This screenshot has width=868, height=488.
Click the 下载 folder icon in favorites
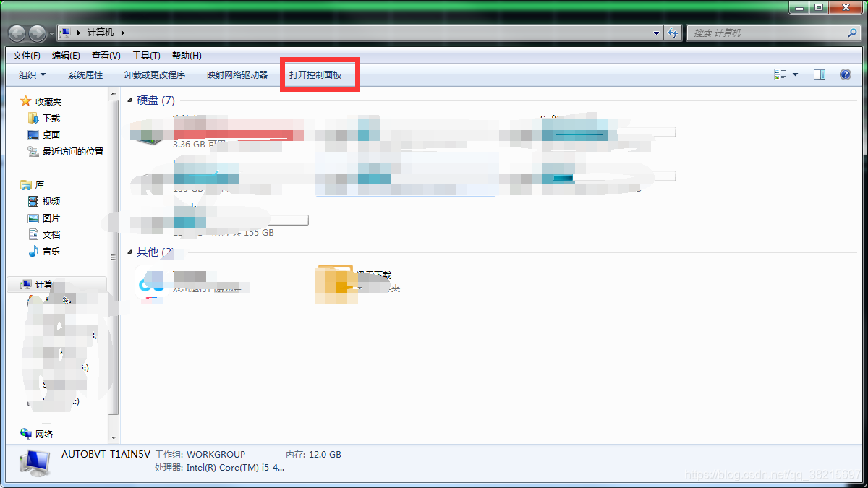pos(33,118)
